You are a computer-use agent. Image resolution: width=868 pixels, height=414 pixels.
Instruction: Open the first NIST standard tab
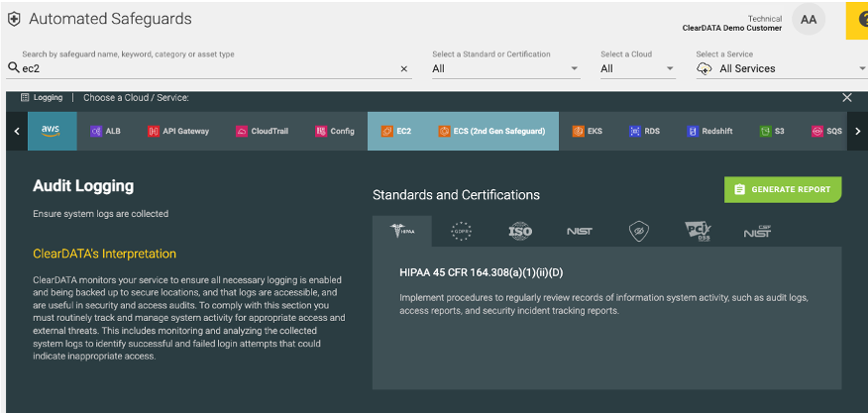(x=579, y=232)
